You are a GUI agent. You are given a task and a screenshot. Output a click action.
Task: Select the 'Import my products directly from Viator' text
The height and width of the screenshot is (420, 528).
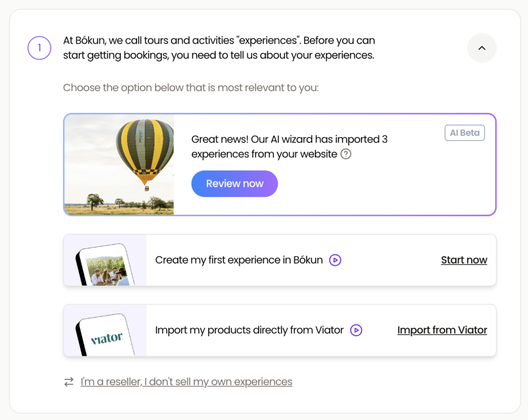pyautogui.click(x=249, y=330)
